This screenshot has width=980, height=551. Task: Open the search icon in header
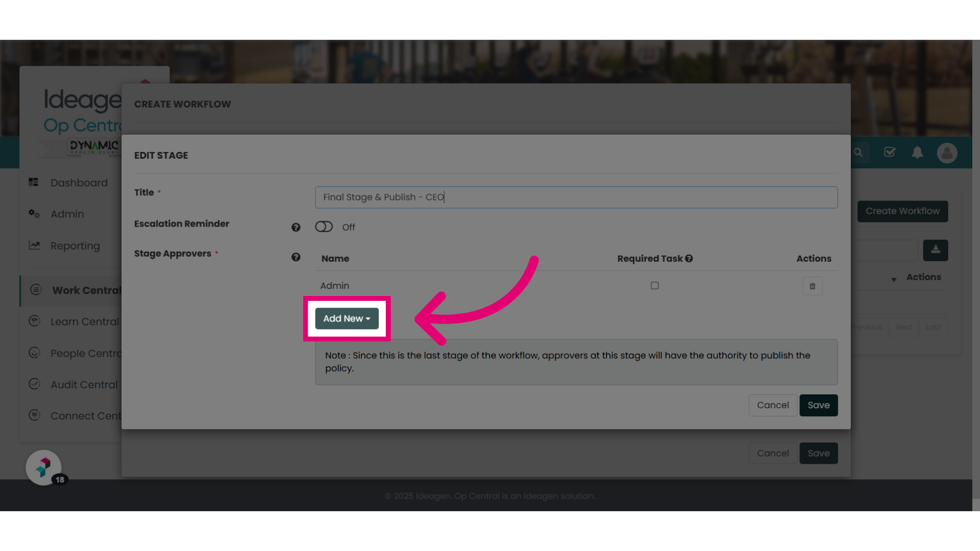(x=858, y=153)
